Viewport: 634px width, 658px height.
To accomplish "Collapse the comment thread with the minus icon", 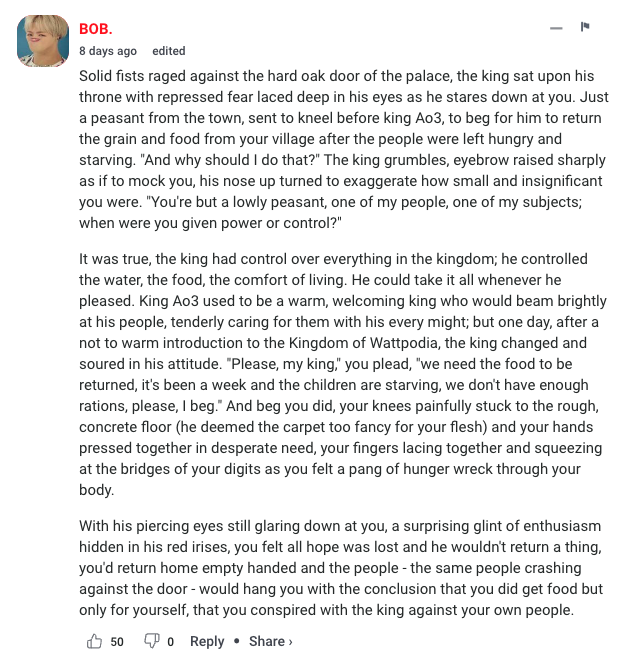I will click(556, 28).
